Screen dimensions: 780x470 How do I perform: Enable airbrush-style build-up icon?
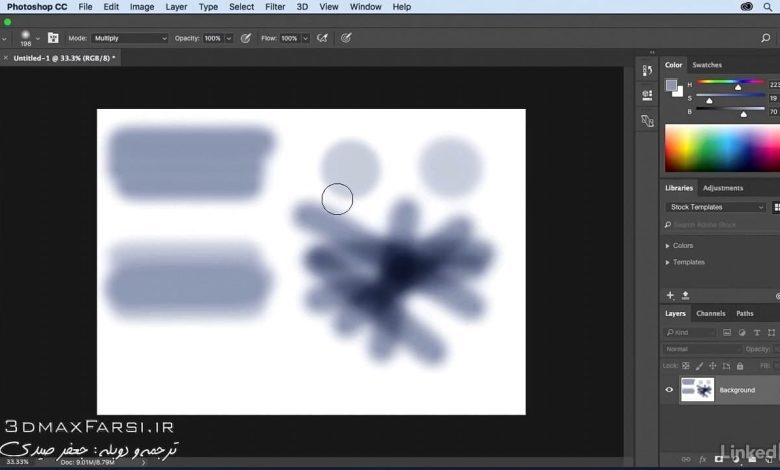[x=322, y=38]
